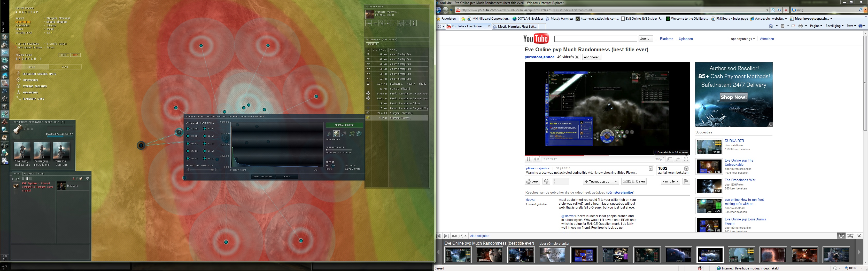The image size is (868, 271).
Task: Switch to the Build tab in planet view
Action: pyautogui.click(x=32, y=67)
